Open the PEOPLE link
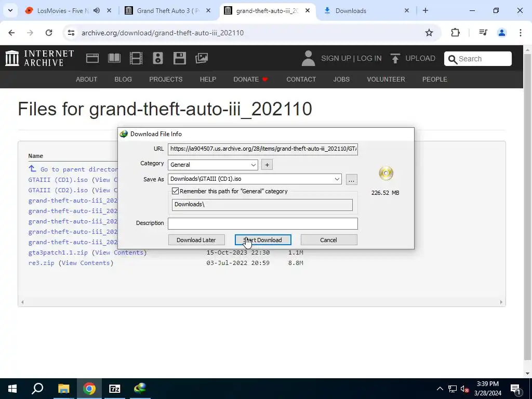Viewport: 532px width, 399px height. 435,79
